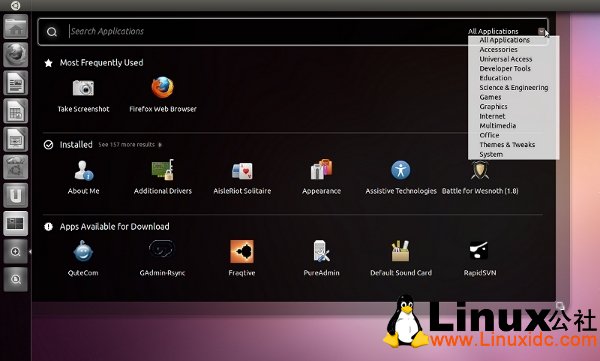The width and height of the screenshot is (600, 361).
Task: Filter by Developer Tools category
Action: click(505, 69)
